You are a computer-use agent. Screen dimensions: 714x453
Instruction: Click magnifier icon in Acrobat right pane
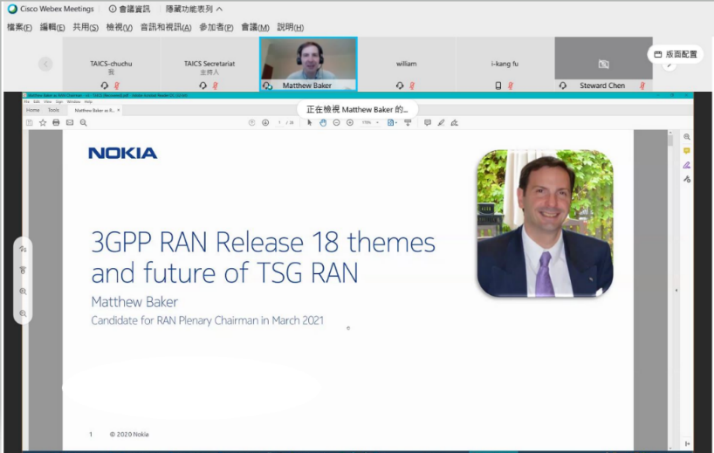tap(687, 137)
